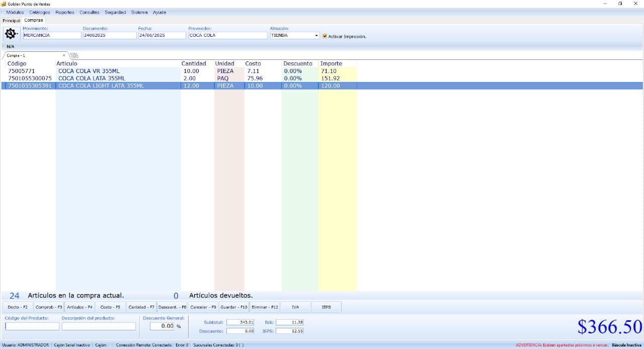Click the Docto - F2 button
The height and width of the screenshot is (349, 644).
18,307
